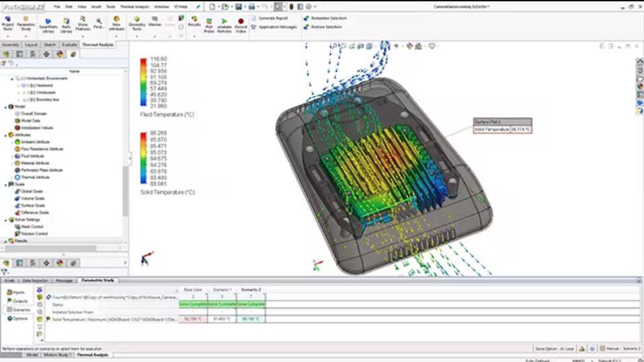
Task: Start Animate Particles
Action: (x=225, y=26)
